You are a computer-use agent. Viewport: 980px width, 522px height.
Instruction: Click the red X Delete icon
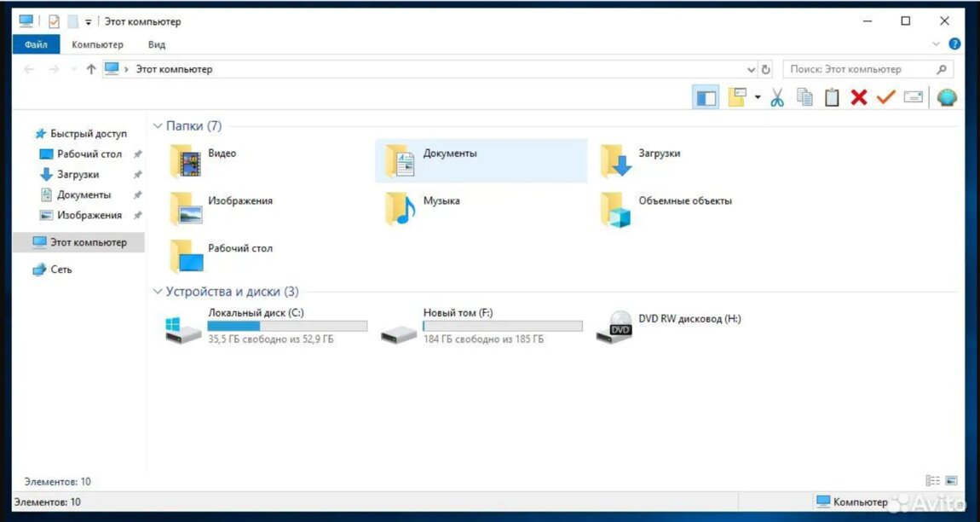[x=859, y=97]
